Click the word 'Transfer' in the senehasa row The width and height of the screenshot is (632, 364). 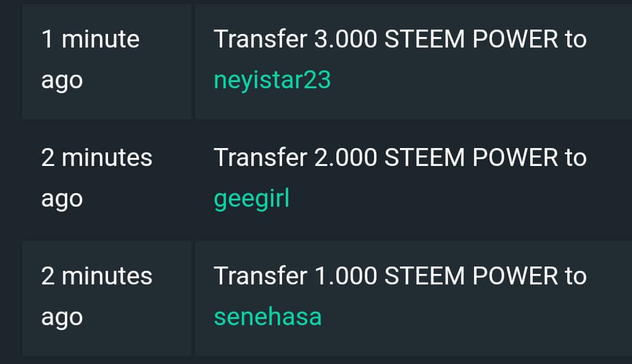click(260, 276)
